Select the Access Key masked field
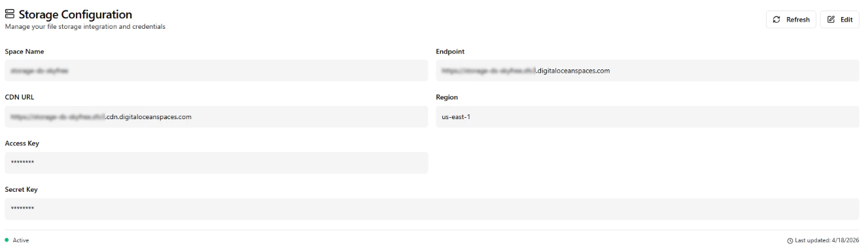The height and width of the screenshot is (252, 868). coord(216,163)
